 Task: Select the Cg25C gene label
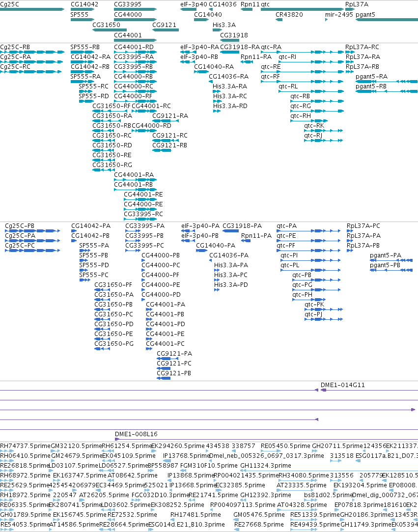[9, 4]
